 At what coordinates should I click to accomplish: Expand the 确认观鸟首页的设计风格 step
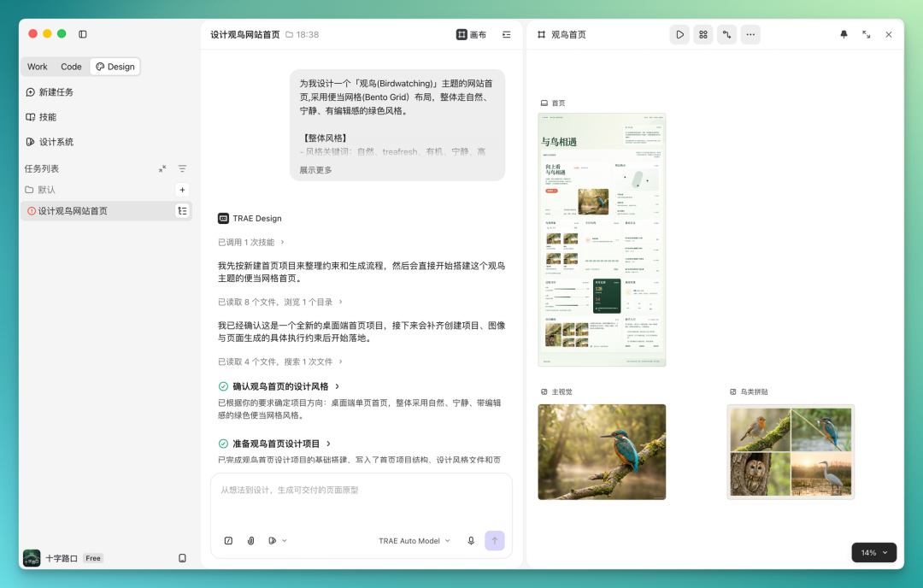(x=279, y=386)
